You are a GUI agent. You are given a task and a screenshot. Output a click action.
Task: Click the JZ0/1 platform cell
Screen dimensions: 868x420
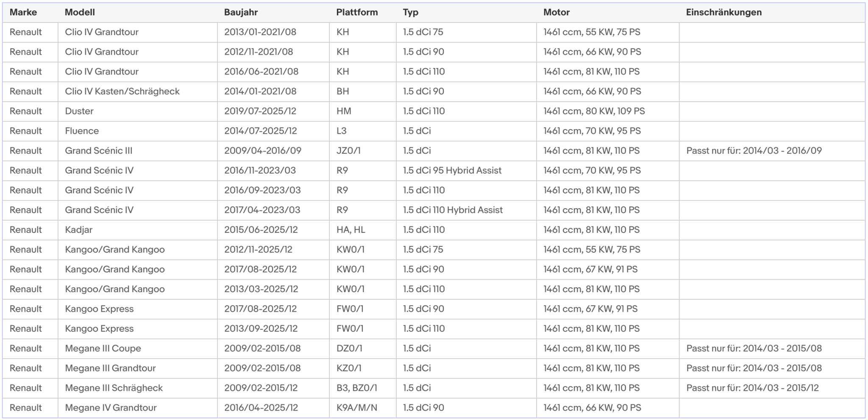tap(363, 151)
